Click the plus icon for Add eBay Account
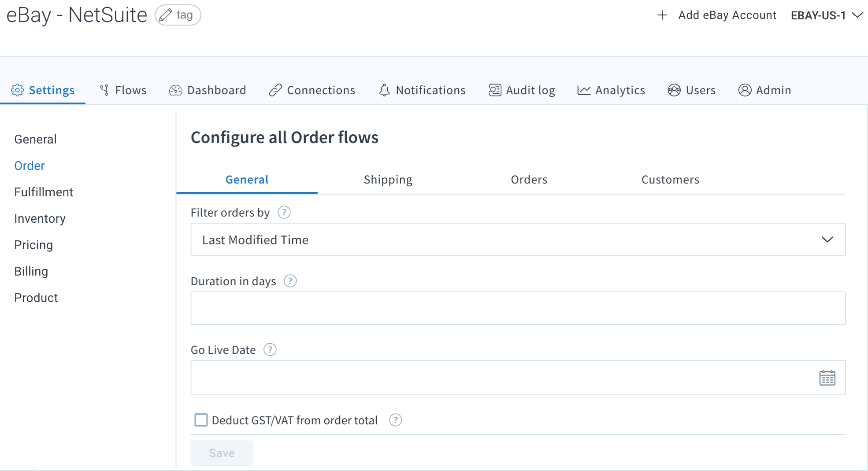 tap(662, 15)
